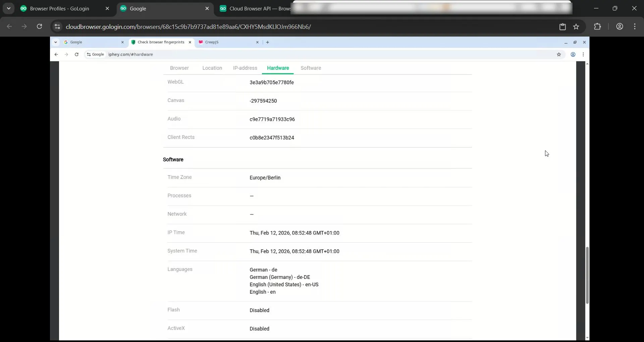
Task: Restore the inner cloud browser window
Action: point(575,42)
